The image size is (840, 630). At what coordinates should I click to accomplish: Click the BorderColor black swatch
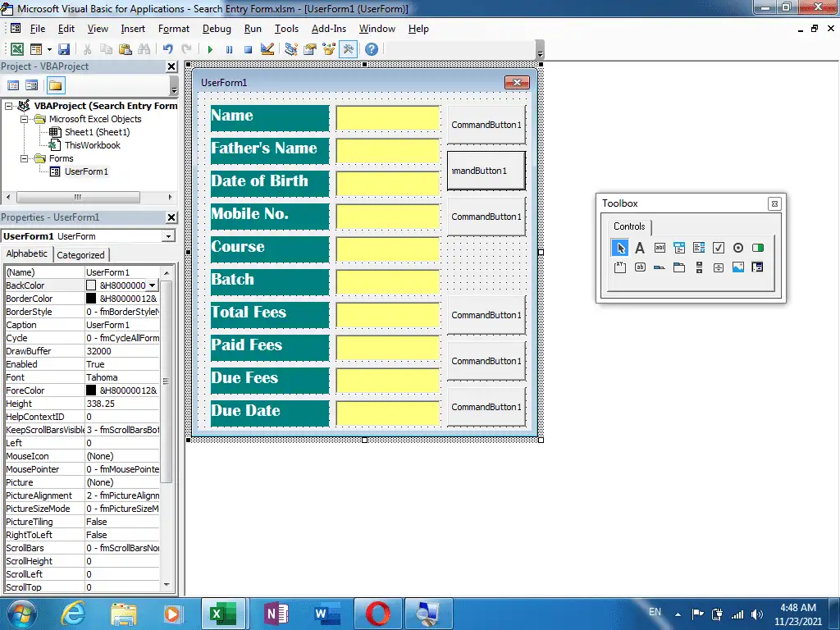tap(91, 299)
